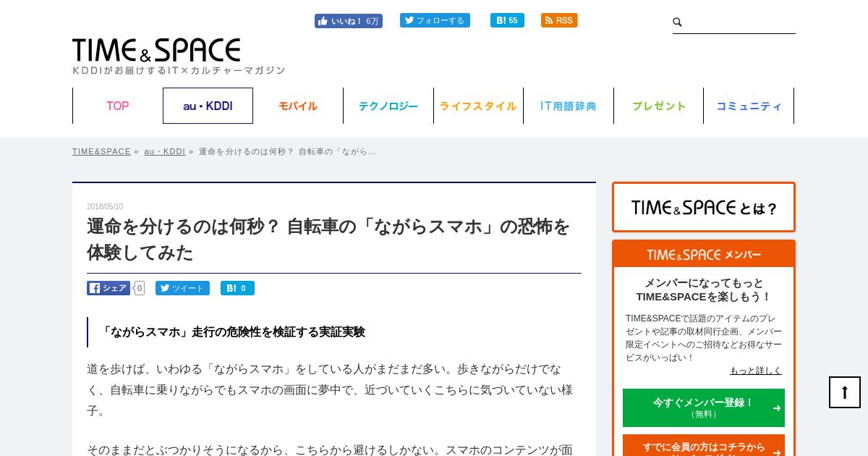Open the テクノロジー navigation tab
This screenshot has height=456, width=868.
[x=388, y=106]
